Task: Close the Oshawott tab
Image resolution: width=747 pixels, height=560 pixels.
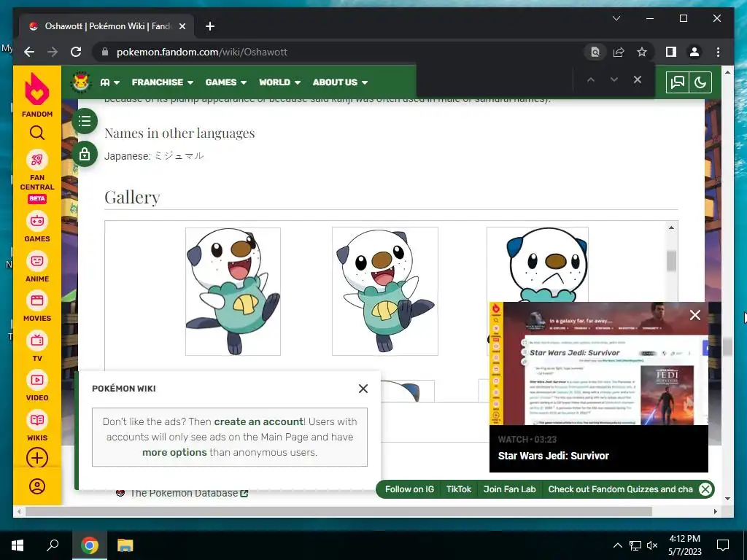Action: click(182, 26)
